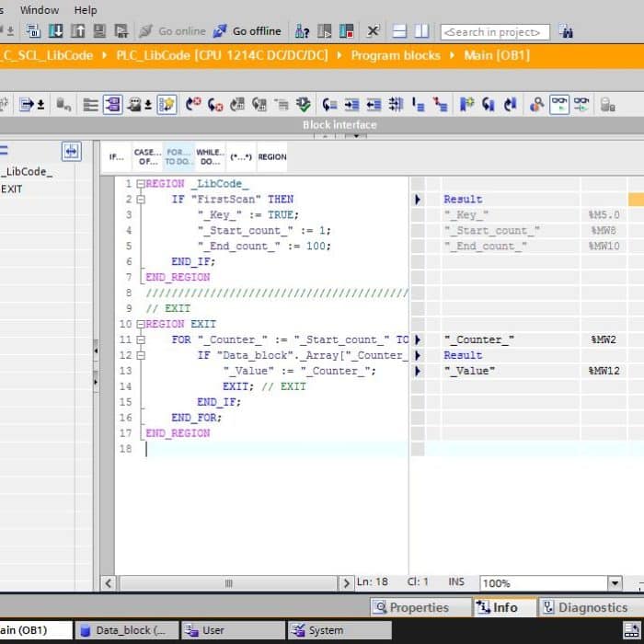Toggle monitoring on/off glasses icon

pyautogui.click(x=559, y=105)
